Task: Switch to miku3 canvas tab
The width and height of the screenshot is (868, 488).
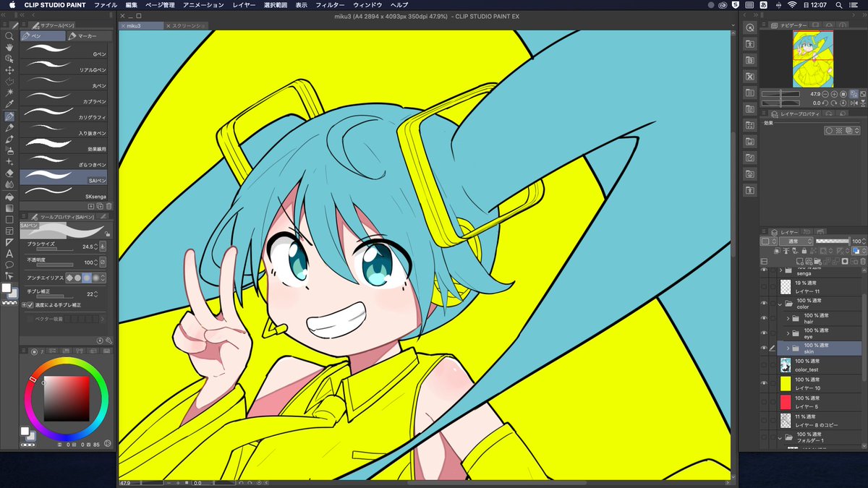Action: pyautogui.click(x=141, y=25)
